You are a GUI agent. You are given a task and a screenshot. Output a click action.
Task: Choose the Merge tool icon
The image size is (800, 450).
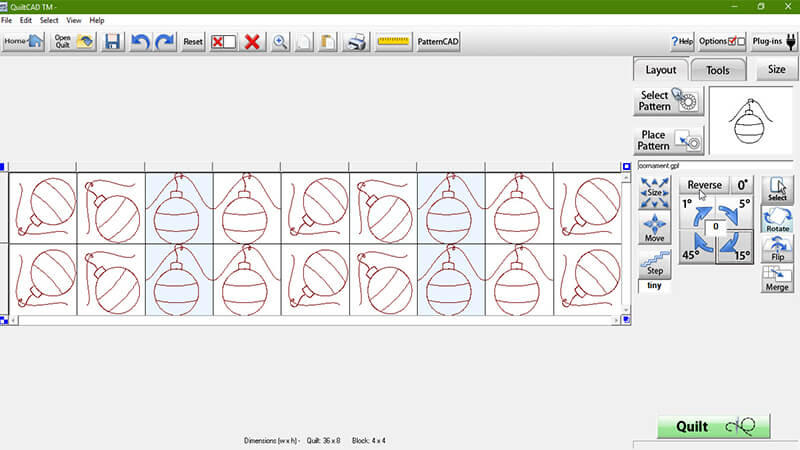[777, 279]
